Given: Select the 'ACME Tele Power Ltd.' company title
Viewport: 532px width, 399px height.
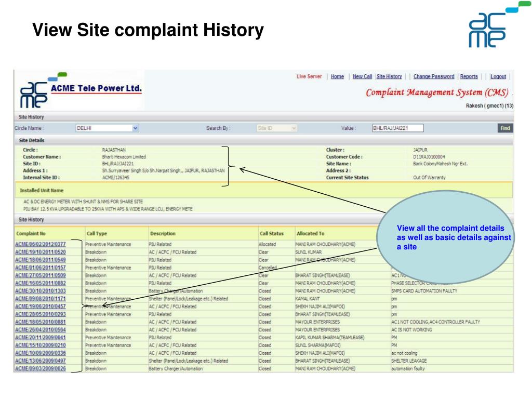Looking at the screenshot, I should 96,88.
